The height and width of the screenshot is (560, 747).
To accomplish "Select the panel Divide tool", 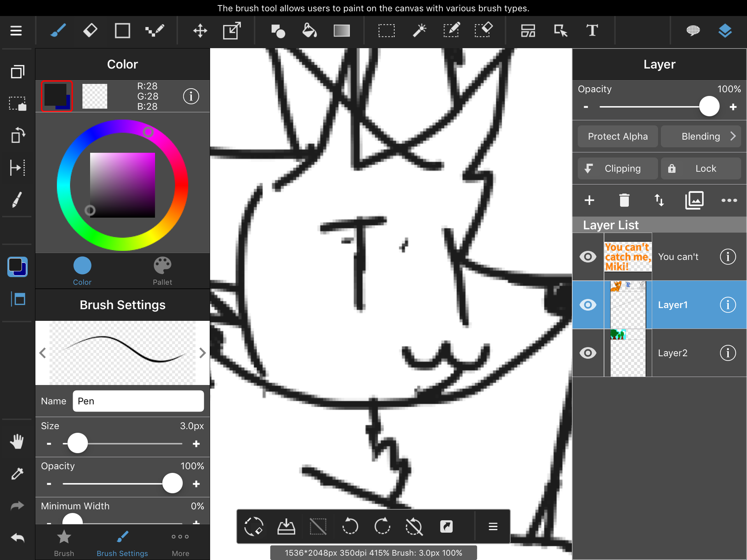I will tap(528, 31).
